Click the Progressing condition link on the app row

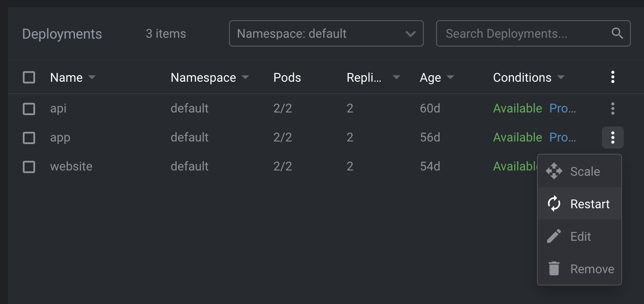tap(563, 138)
